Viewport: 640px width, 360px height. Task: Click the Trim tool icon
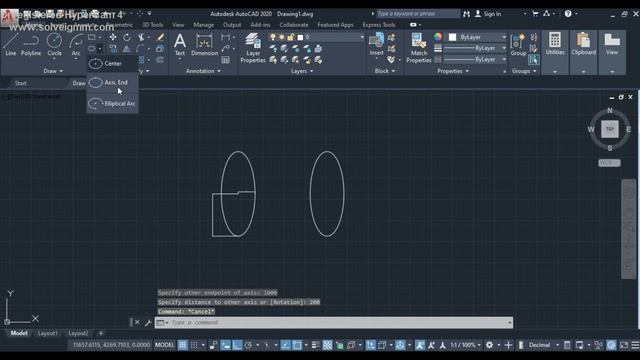point(141,37)
